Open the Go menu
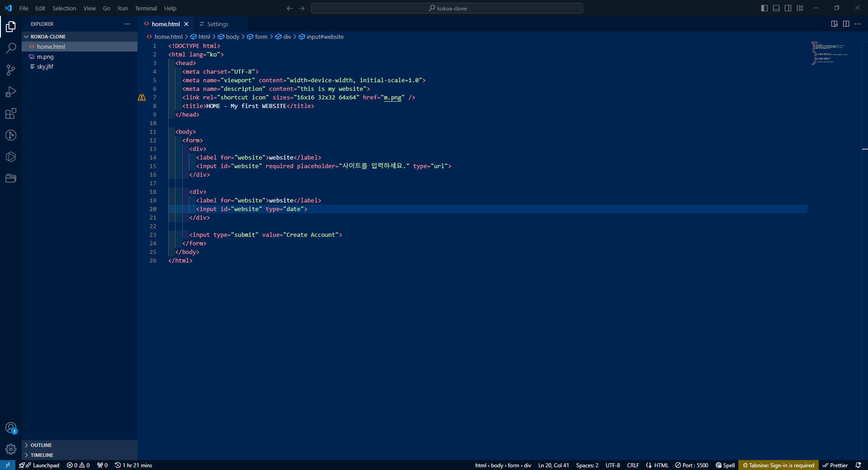Viewport: 868px width, 470px height. coord(107,8)
